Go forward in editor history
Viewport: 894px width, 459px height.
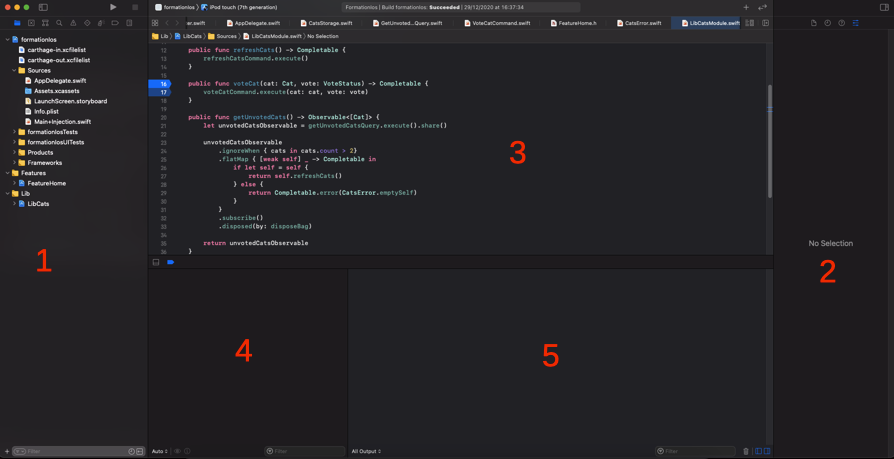pyautogui.click(x=177, y=23)
